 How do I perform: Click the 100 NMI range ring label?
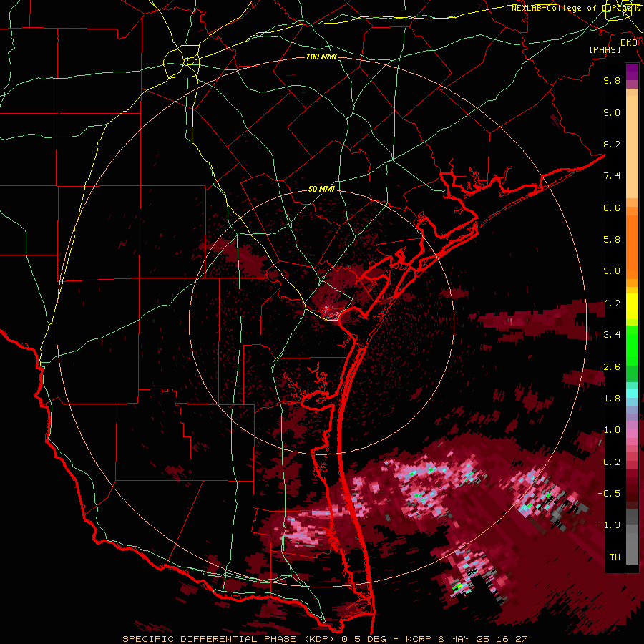point(321,57)
